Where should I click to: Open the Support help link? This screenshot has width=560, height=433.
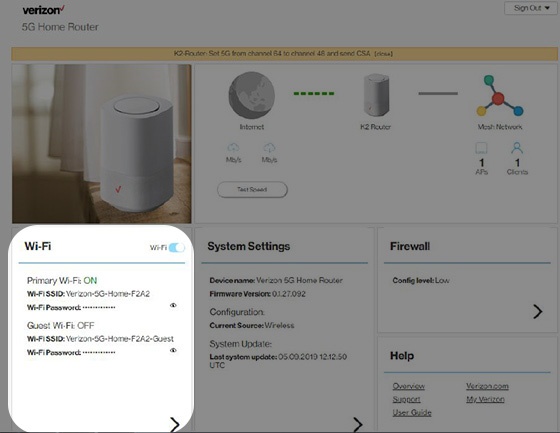click(406, 399)
